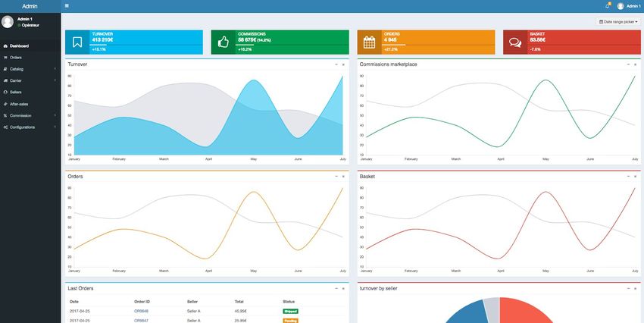Close the turnover by seller panel

[x=635, y=288]
